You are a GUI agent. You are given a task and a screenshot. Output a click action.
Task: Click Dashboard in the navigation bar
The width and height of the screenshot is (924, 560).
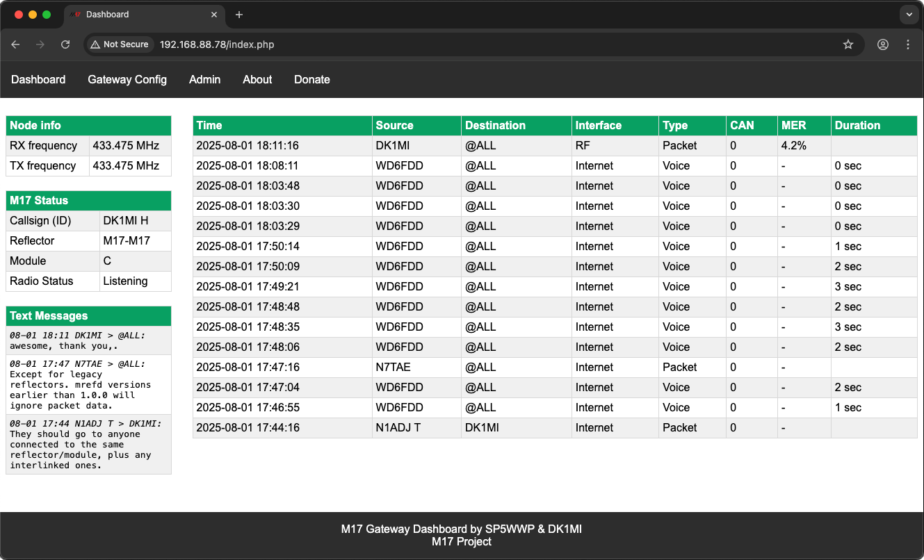pos(38,80)
